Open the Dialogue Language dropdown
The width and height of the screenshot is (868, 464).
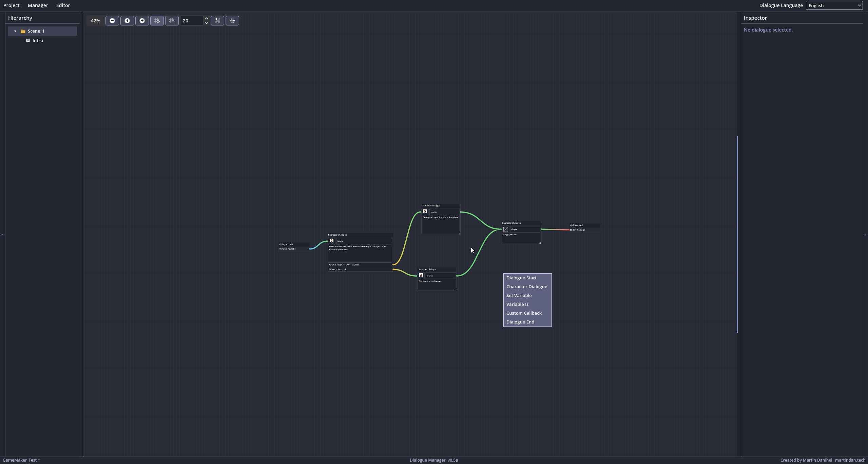click(x=834, y=5)
